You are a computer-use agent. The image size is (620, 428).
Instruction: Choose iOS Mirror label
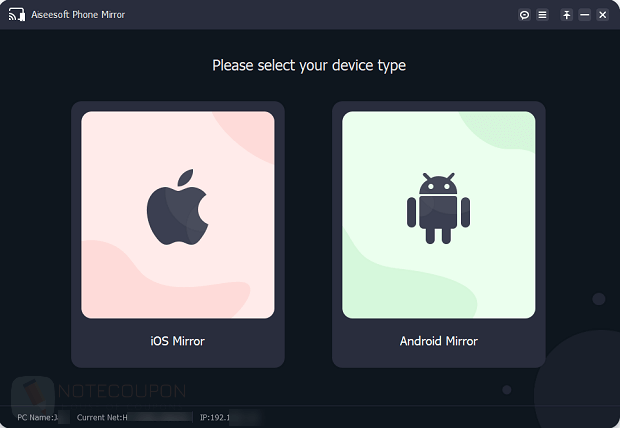click(x=178, y=341)
